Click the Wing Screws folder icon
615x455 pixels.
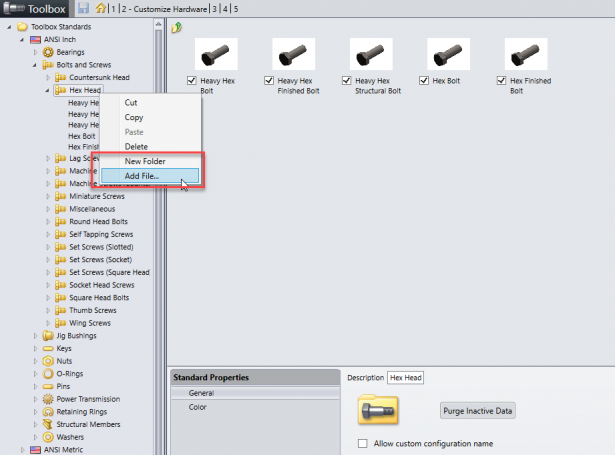coord(60,323)
